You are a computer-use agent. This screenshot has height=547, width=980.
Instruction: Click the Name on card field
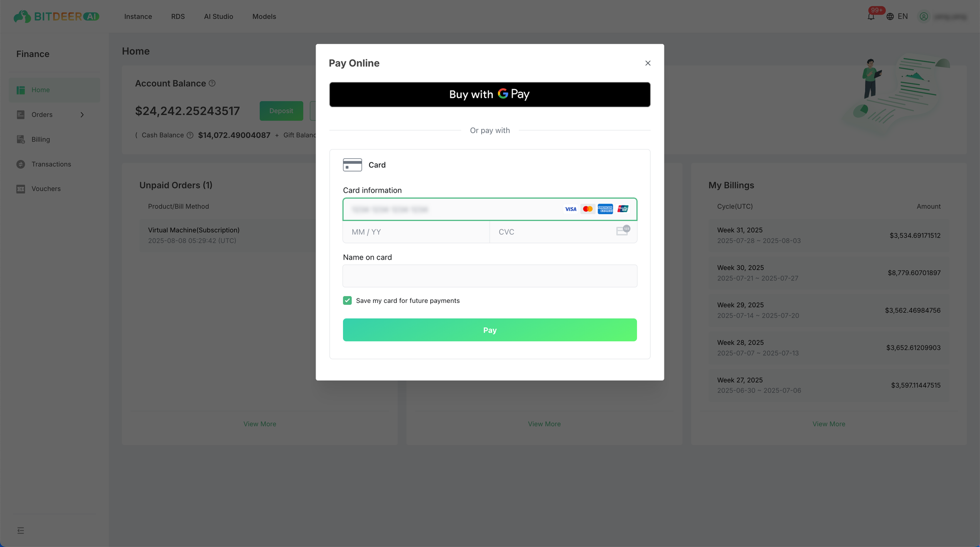(490, 276)
